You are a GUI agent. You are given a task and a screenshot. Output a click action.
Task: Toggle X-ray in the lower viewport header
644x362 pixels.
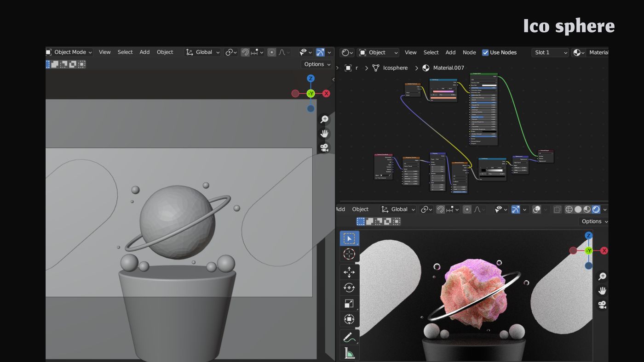557,209
